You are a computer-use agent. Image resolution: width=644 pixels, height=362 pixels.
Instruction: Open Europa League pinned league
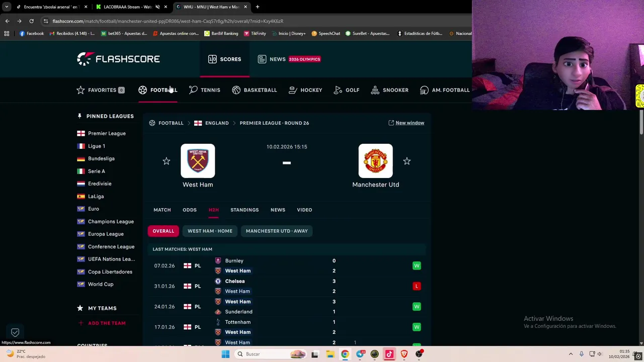coord(106,234)
